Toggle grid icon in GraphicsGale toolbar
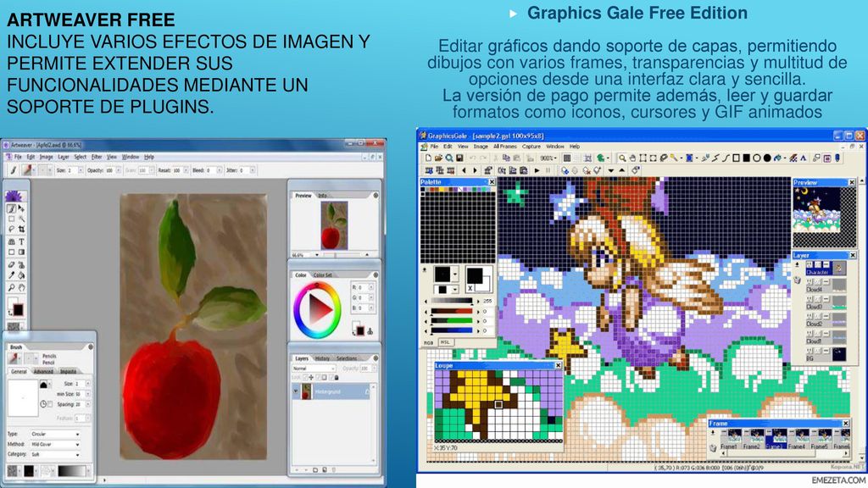The image size is (868, 488). tap(567, 158)
